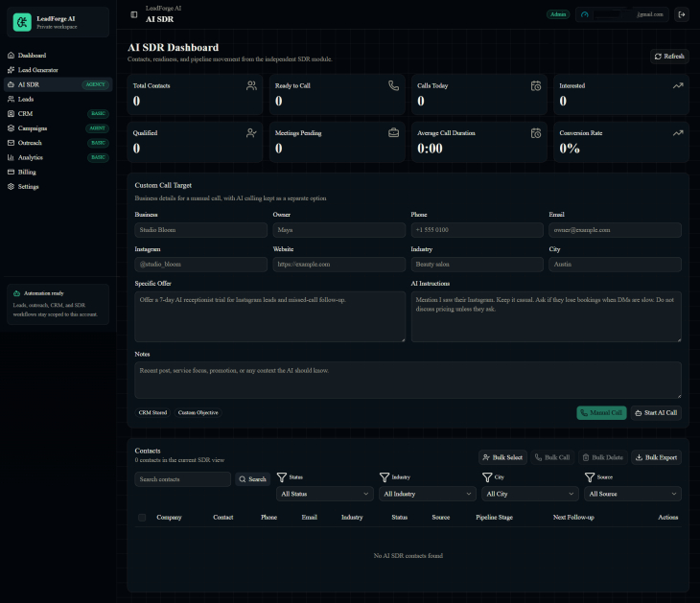This screenshot has height=603, width=700.
Task: Click into the Notes textarea
Action: [408, 381]
